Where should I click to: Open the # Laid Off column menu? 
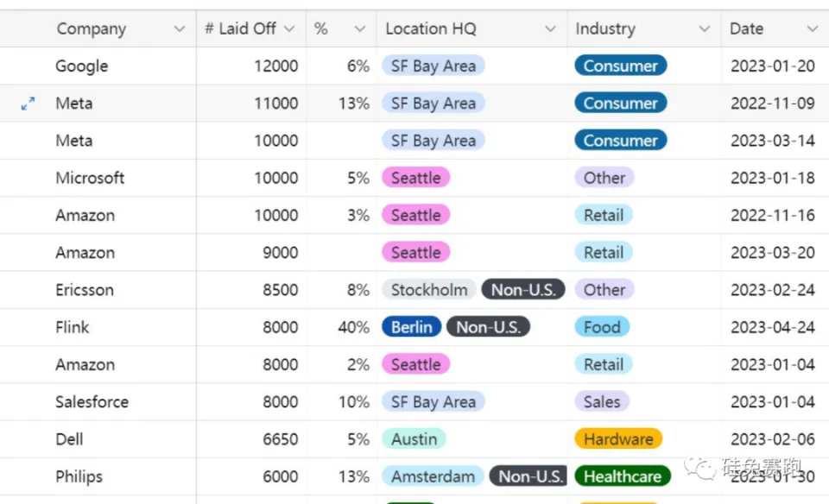288,29
